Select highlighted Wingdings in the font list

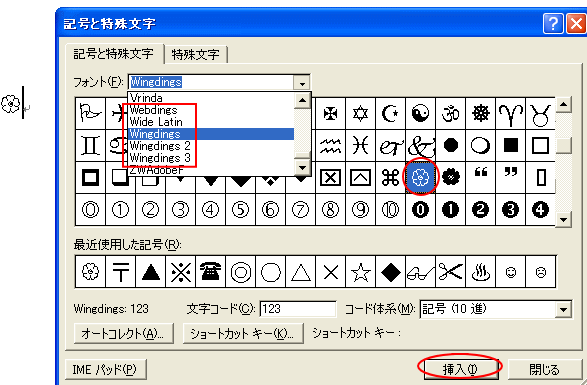click(211, 134)
